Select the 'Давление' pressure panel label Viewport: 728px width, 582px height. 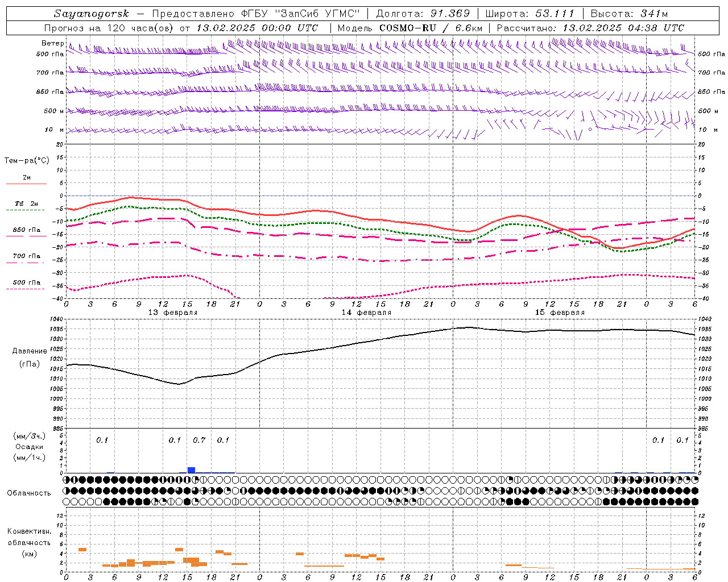click(x=30, y=351)
